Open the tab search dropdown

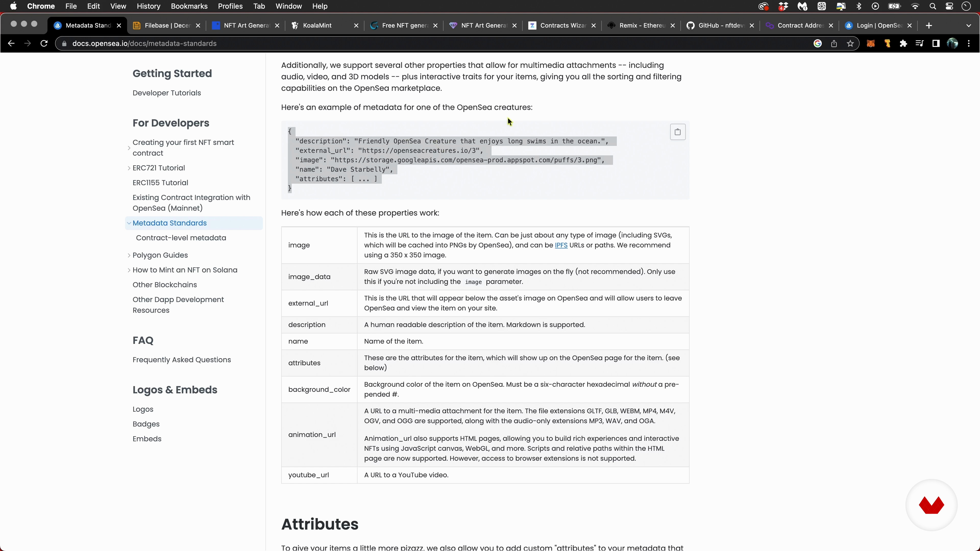click(x=969, y=26)
